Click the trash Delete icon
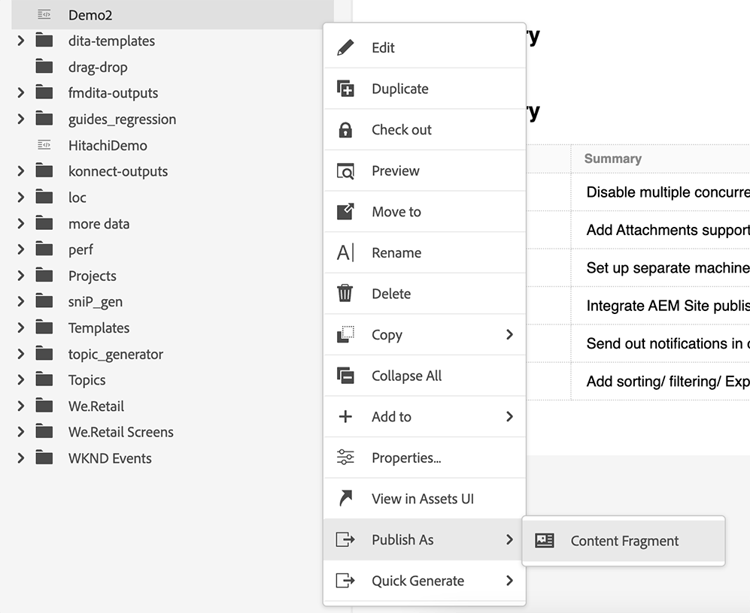Image resolution: width=750 pixels, height=613 pixels. [346, 294]
